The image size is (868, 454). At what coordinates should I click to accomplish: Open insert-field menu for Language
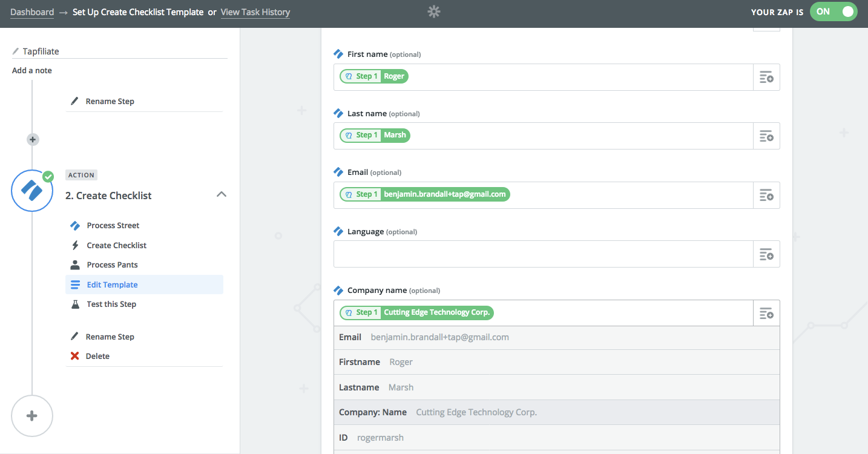766,254
